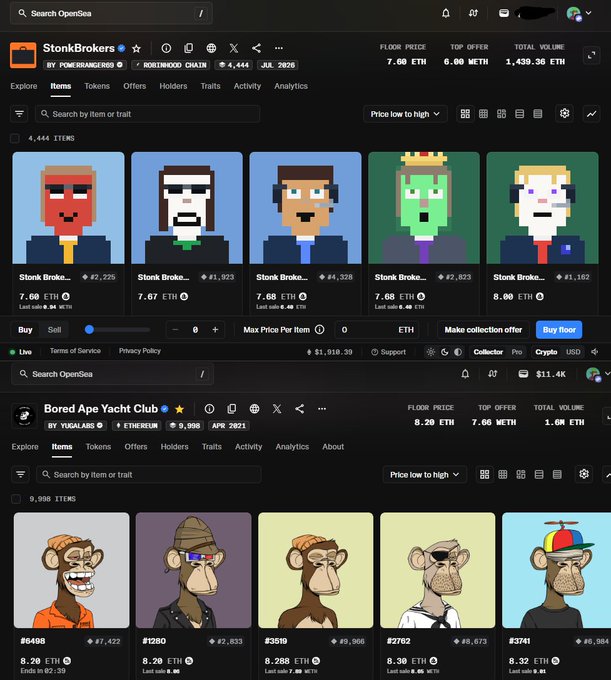Increase sweep item count with plus
The width and height of the screenshot is (611, 680).
point(215,330)
